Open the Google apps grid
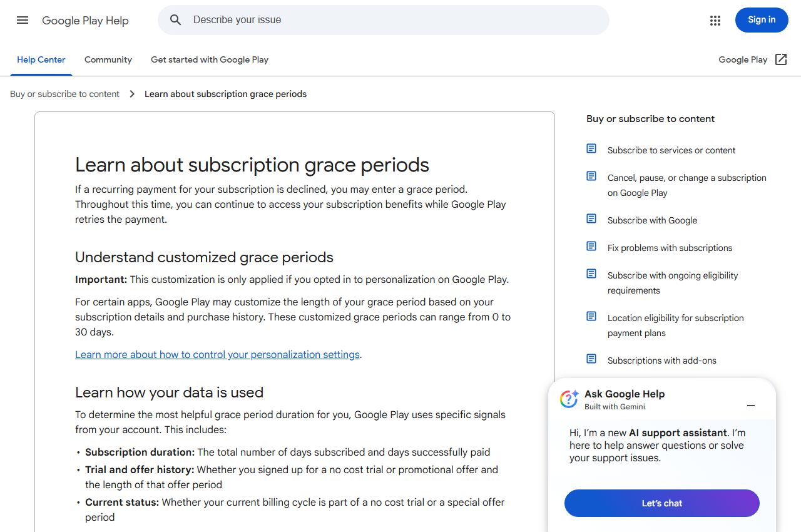 (715, 21)
